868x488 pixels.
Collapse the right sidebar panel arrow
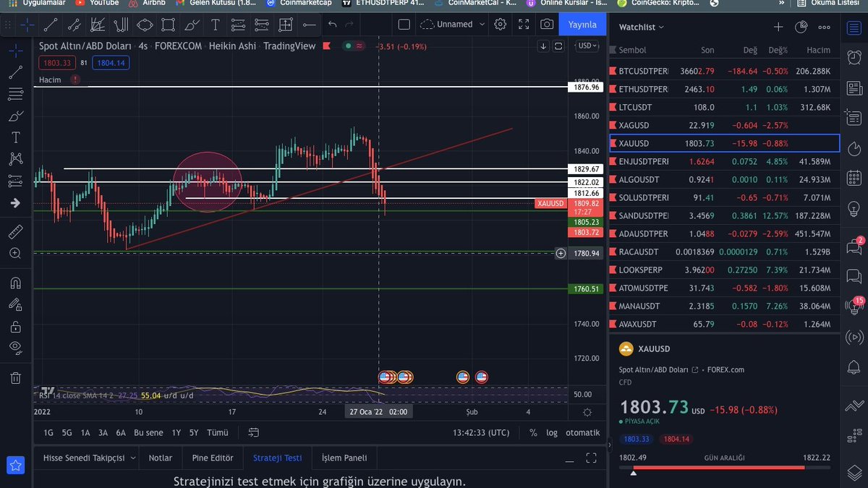(609, 445)
